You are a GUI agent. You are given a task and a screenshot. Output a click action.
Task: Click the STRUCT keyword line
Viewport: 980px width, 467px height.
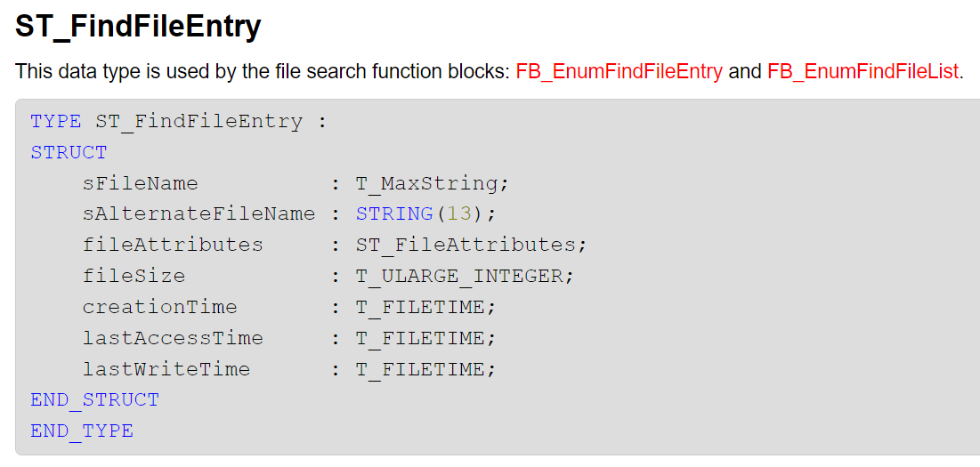pyautogui.click(x=69, y=153)
